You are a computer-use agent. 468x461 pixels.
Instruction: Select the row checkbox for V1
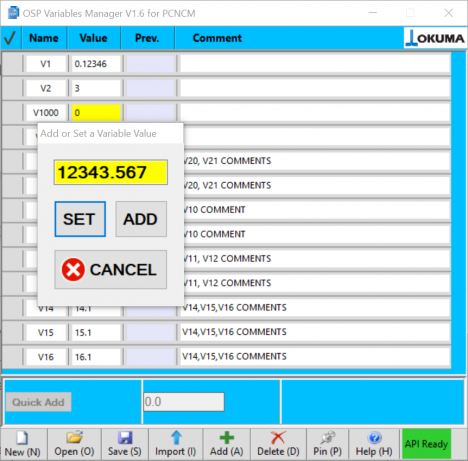coord(13,64)
